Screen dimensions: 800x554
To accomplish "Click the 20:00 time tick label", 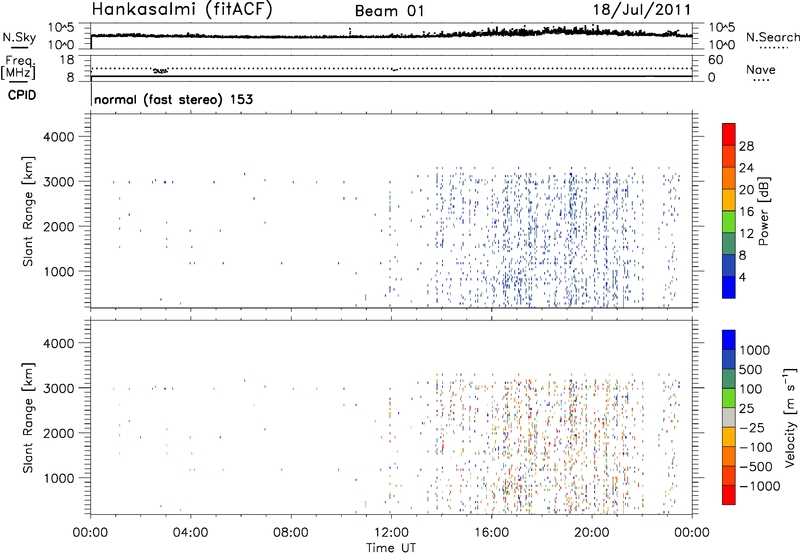I will [x=592, y=533].
